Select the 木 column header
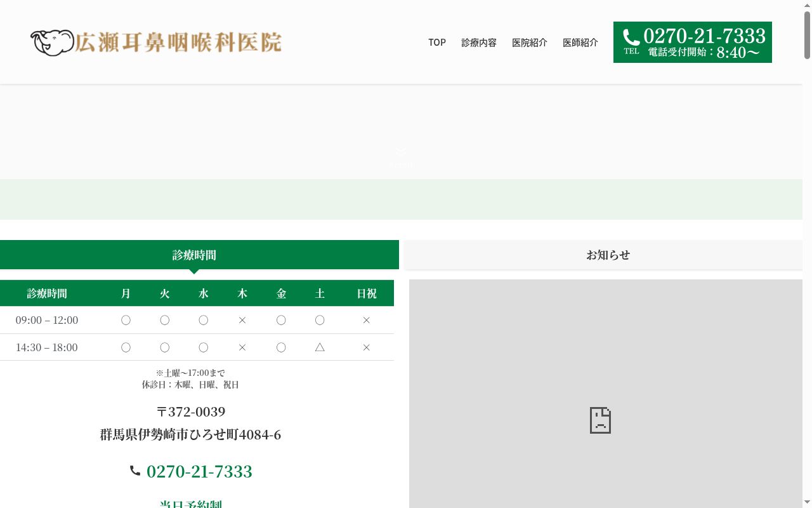Screen dimensions: 812x508 click(242, 293)
